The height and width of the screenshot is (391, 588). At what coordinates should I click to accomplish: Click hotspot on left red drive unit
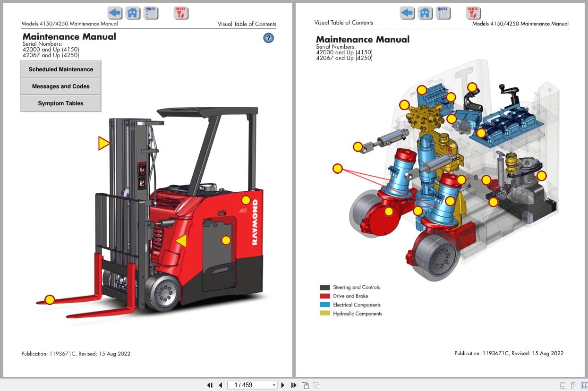click(x=389, y=212)
